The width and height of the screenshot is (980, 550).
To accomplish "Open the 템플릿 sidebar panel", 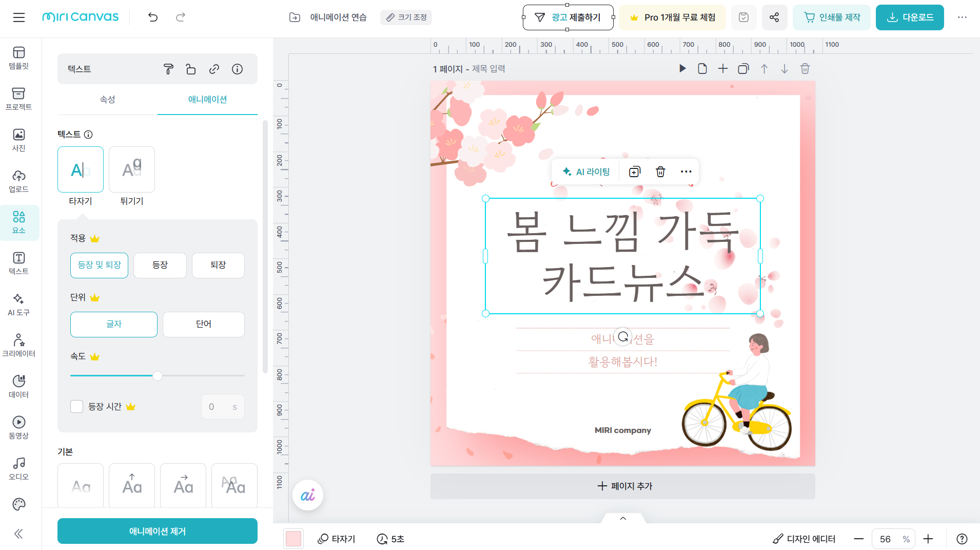I will (19, 58).
